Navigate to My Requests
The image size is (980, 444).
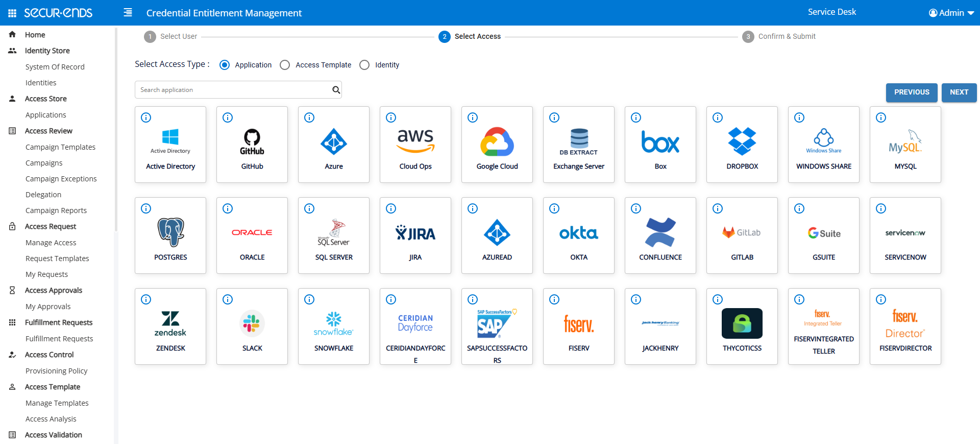click(46, 274)
